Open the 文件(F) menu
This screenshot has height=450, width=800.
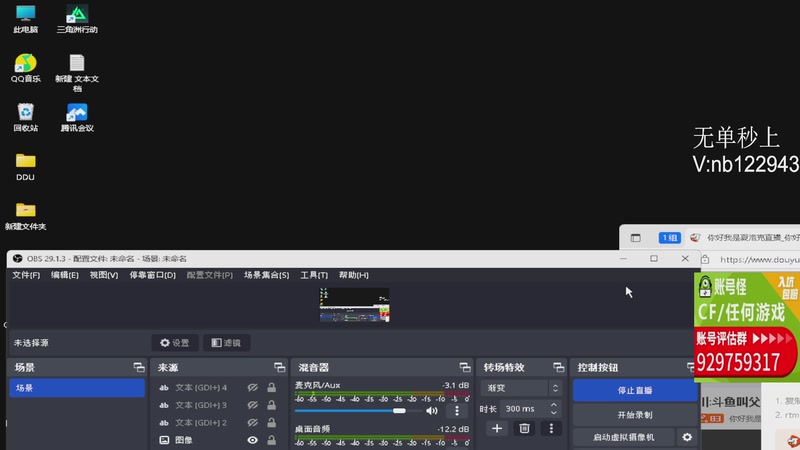(x=26, y=275)
